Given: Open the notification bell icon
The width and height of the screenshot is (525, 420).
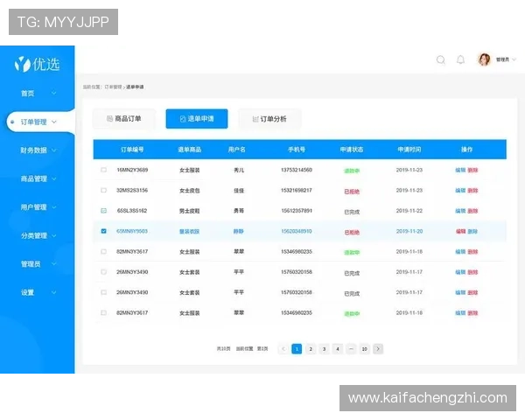Looking at the screenshot, I should [x=461, y=60].
